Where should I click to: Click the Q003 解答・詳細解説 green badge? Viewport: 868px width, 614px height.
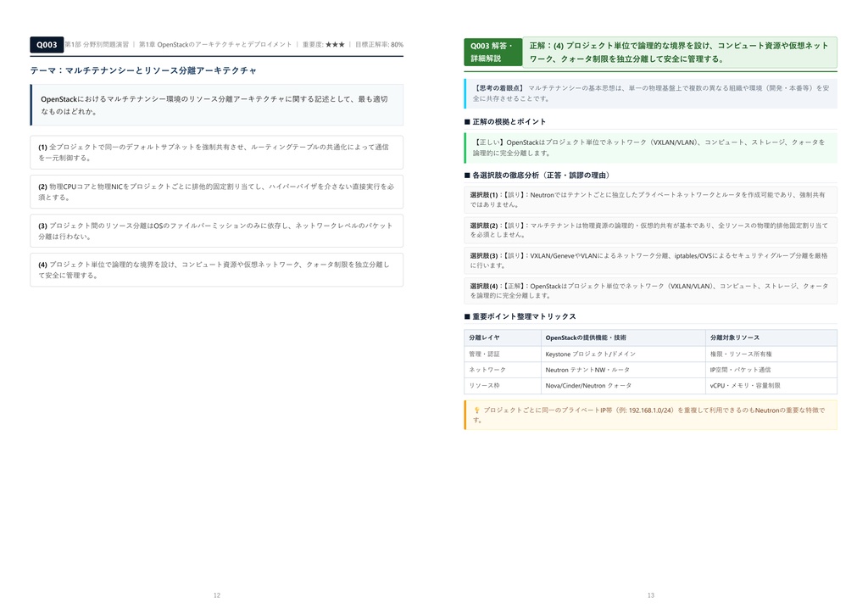[x=492, y=52]
